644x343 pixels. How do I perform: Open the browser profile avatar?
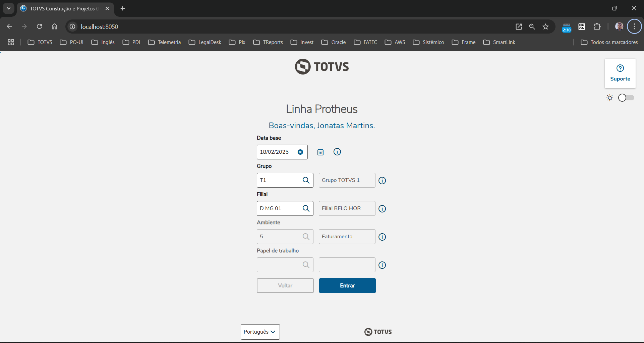pos(619,27)
